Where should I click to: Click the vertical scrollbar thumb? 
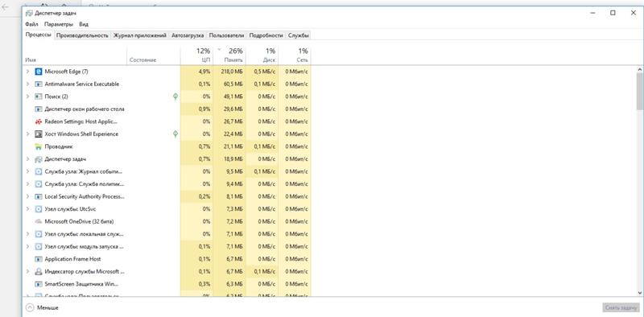pos(640,91)
